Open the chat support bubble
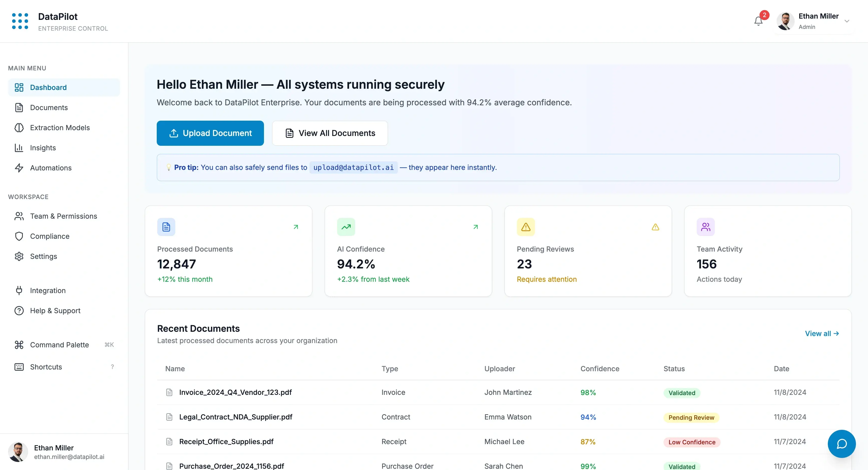868x470 pixels. [x=841, y=444]
